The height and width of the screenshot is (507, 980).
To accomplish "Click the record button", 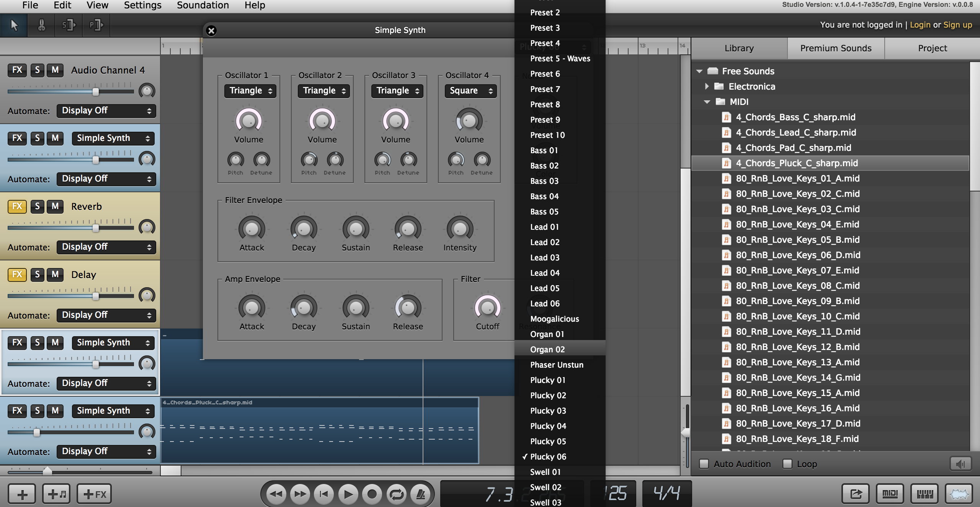I will (372, 494).
